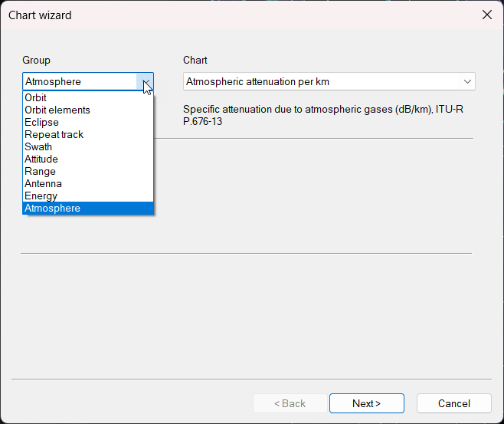Choose Orbit elements in the dropdown list
The height and width of the screenshot is (424, 504).
(x=57, y=110)
